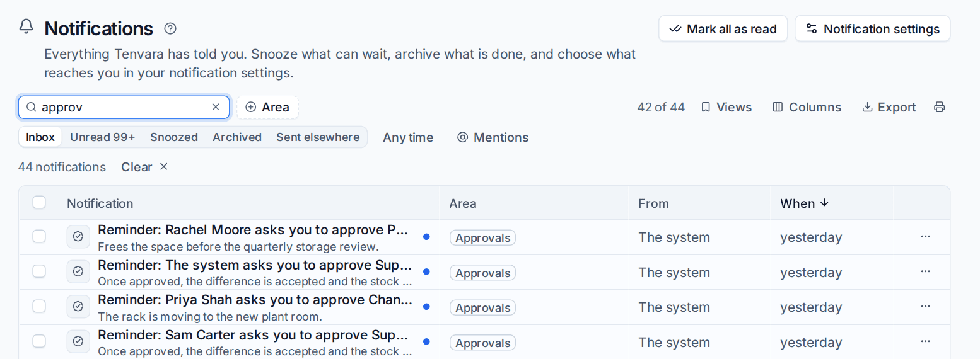This screenshot has width=980, height=359.
Task: Open more options for 'The system asks' reminder
Action: [925, 271]
